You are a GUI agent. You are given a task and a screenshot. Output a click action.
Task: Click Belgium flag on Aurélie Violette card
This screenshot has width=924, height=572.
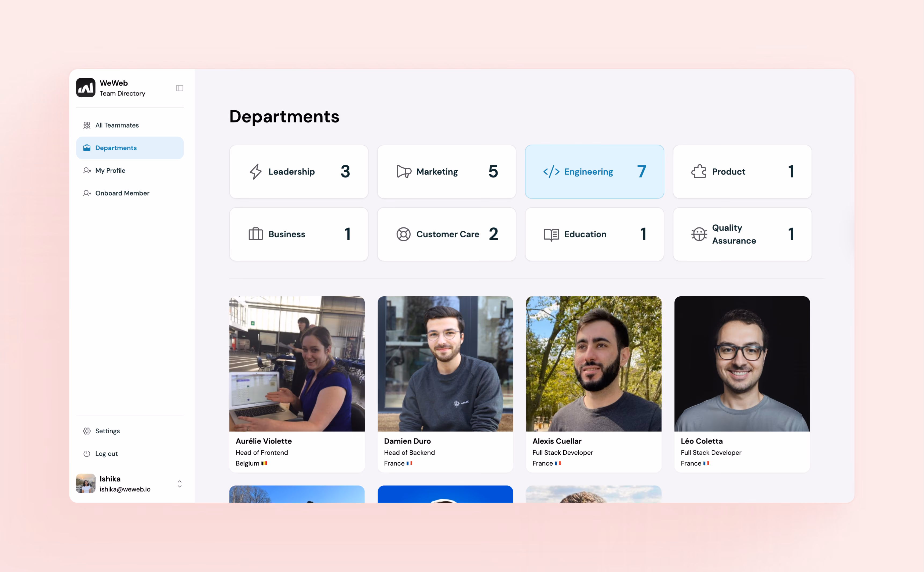264,463
